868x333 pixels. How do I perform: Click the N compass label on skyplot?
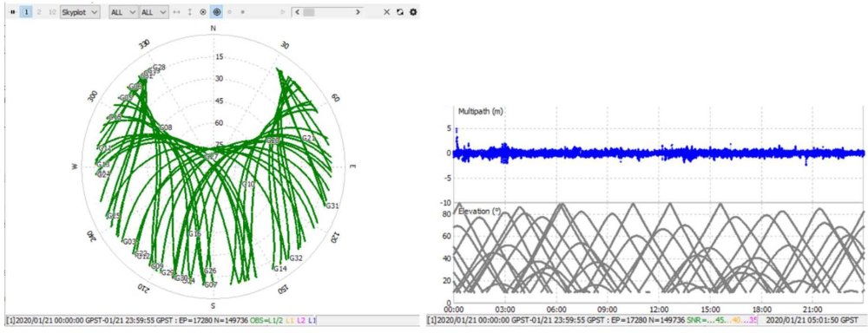[214, 29]
